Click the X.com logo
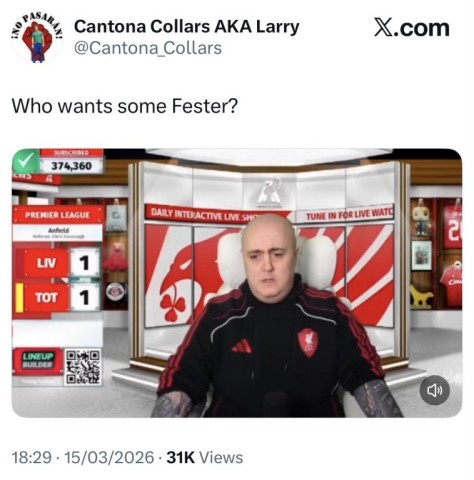 point(411,28)
